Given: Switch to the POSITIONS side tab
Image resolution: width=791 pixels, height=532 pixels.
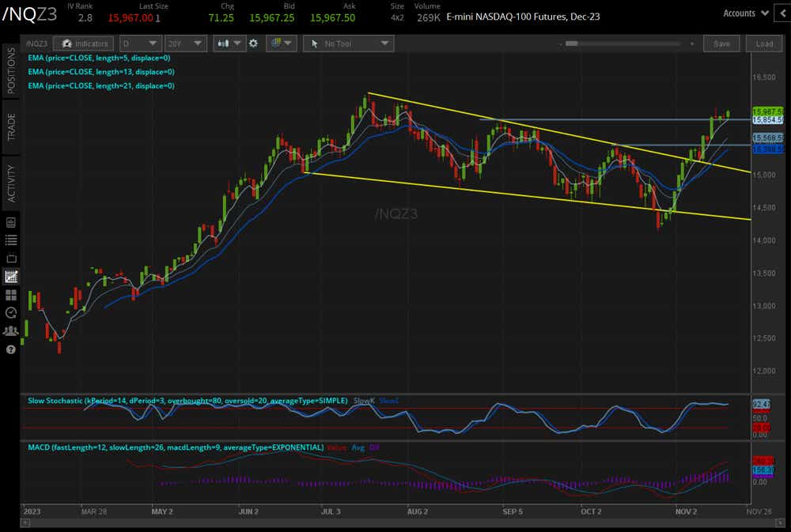Looking at the screenshot, I should point(10,71).
